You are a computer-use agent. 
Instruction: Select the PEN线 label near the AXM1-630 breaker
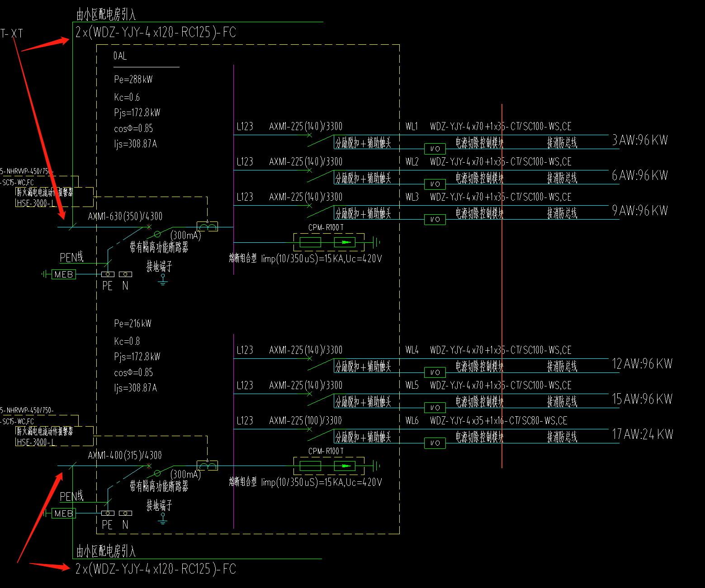pyautogui.click(x=72, y=258)
